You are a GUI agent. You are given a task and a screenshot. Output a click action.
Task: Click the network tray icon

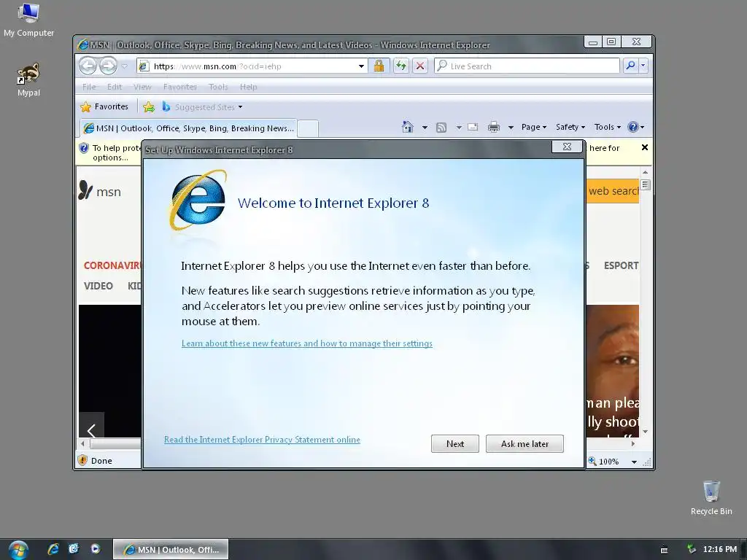[692, 550]
